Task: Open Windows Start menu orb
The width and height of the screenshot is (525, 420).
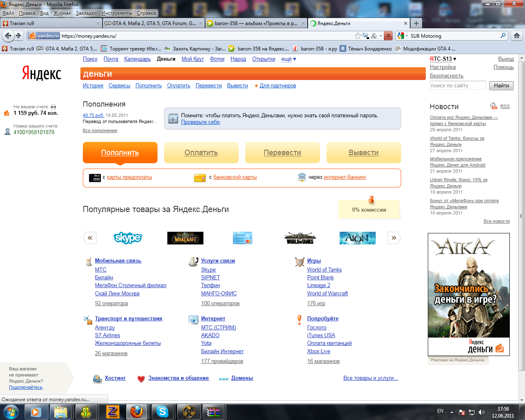Action: [x=11, y=411]
